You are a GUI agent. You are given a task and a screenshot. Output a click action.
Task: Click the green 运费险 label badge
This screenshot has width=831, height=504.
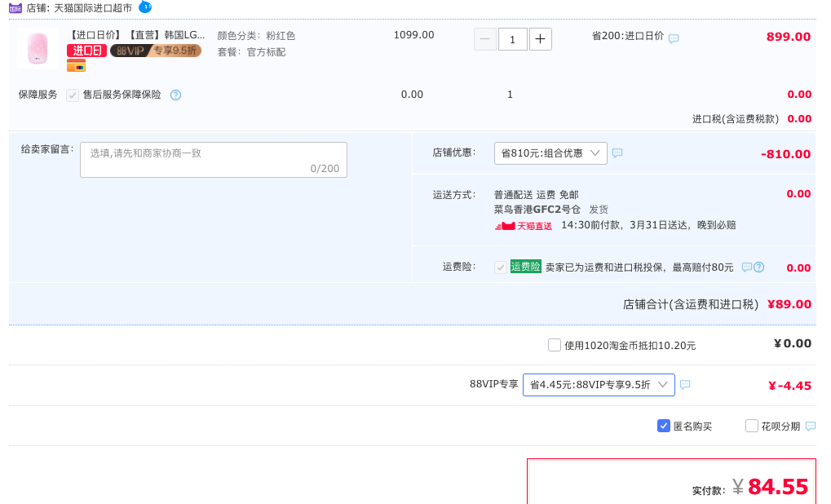525,267
